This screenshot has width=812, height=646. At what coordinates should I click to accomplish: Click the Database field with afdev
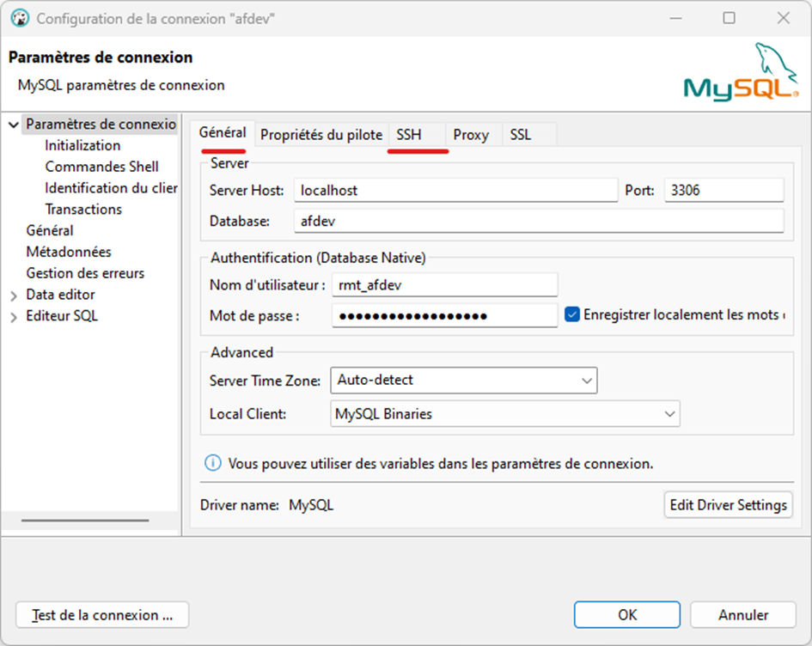[539, 221]
